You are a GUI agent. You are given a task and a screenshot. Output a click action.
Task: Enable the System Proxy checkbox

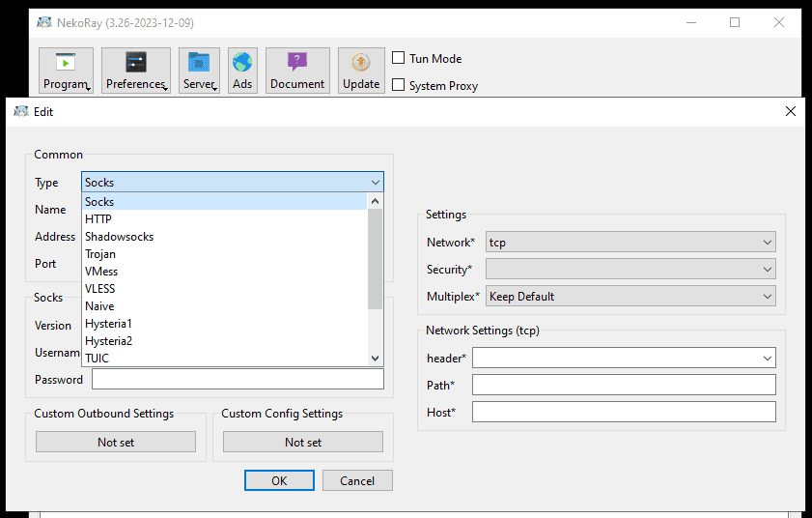(x=398, y=84)
